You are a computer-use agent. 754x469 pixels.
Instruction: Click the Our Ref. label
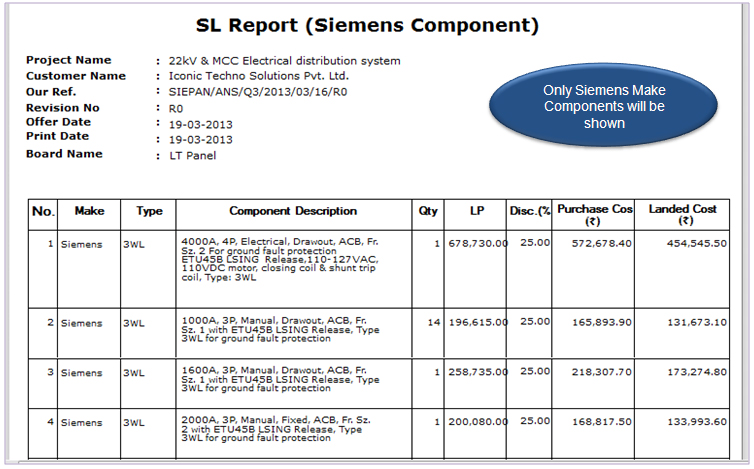(x=51, y=92)
